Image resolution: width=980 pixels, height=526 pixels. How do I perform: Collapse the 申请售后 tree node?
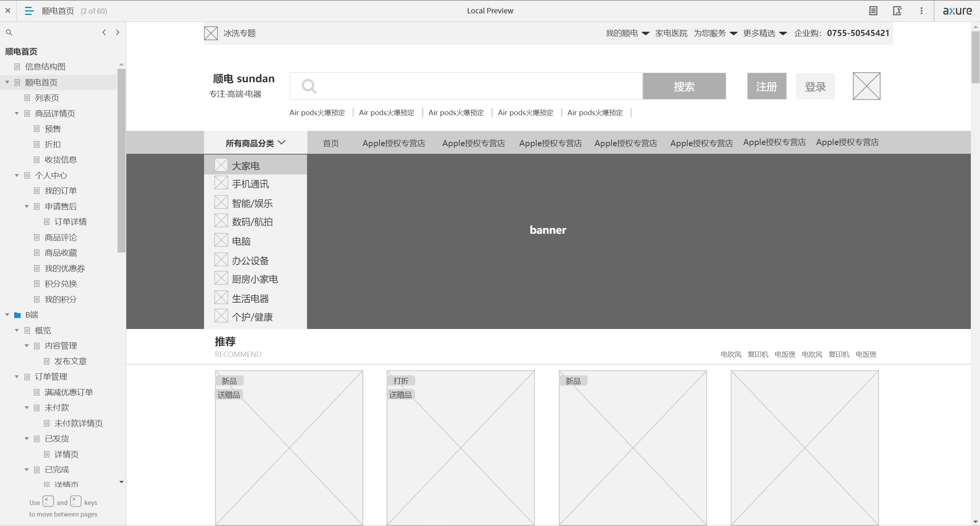(x=27, y=207)
